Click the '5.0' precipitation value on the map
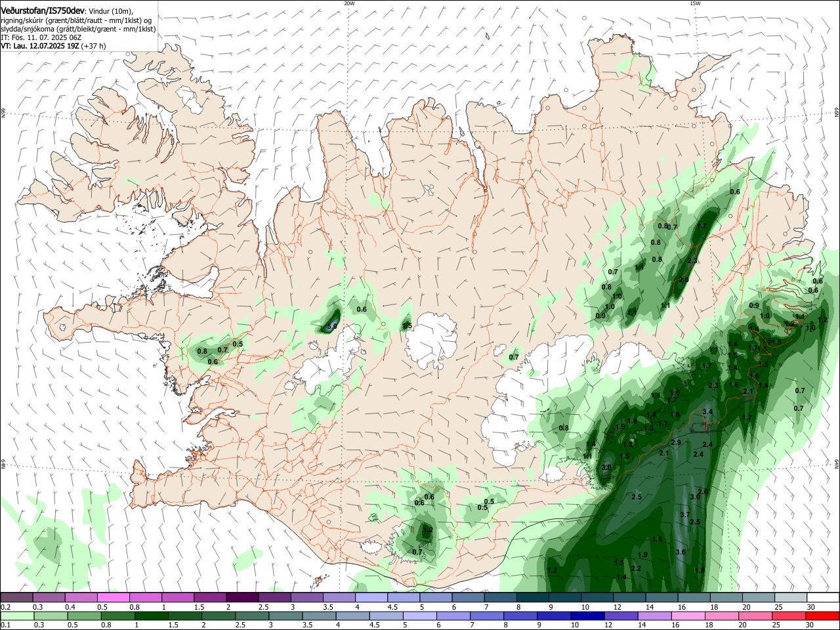The width and height of the screenshot is (840, 630). (332, 326)
